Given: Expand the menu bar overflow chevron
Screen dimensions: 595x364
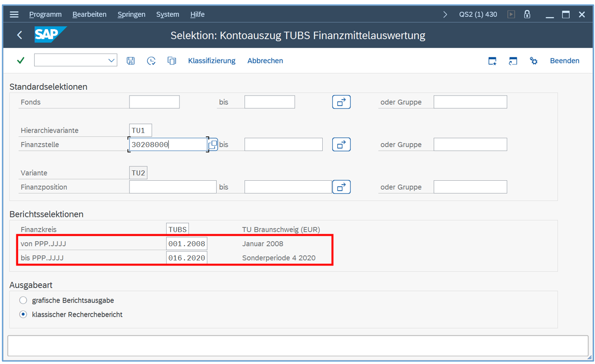Looking at the screenshot, I should click(x=445, y=14).
